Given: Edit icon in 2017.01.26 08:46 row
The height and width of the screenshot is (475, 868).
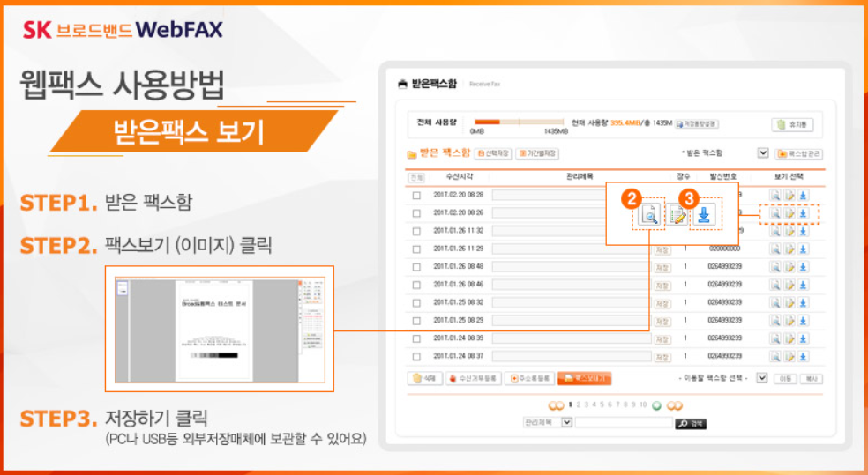Looking at the screenshot, I should (789, 285).
